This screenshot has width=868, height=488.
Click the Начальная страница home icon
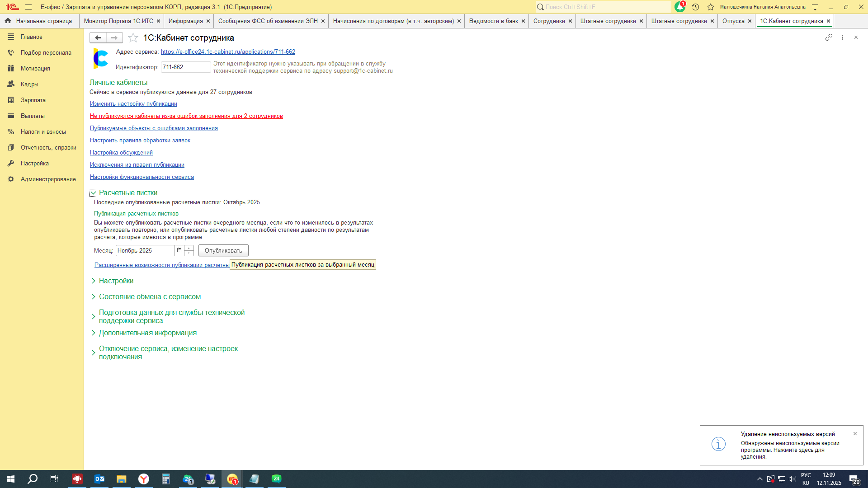[x=8, y=21]
